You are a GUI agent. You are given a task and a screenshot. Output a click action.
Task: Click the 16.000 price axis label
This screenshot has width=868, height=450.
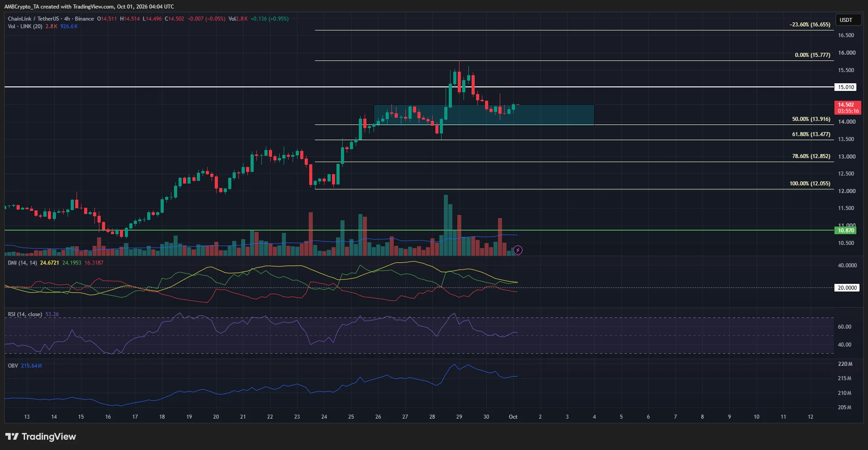click(x=847, y=53)
